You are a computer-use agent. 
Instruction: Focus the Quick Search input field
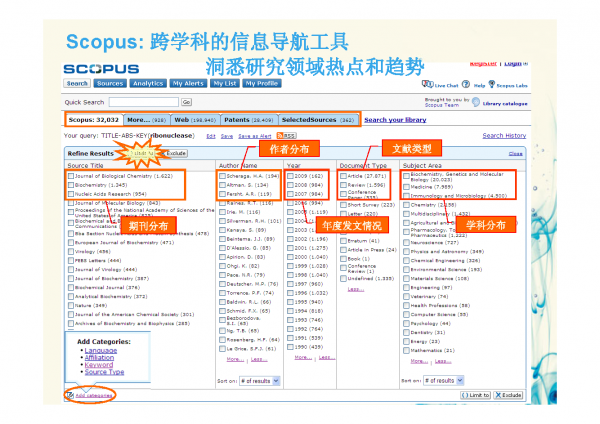click(143, 102)
